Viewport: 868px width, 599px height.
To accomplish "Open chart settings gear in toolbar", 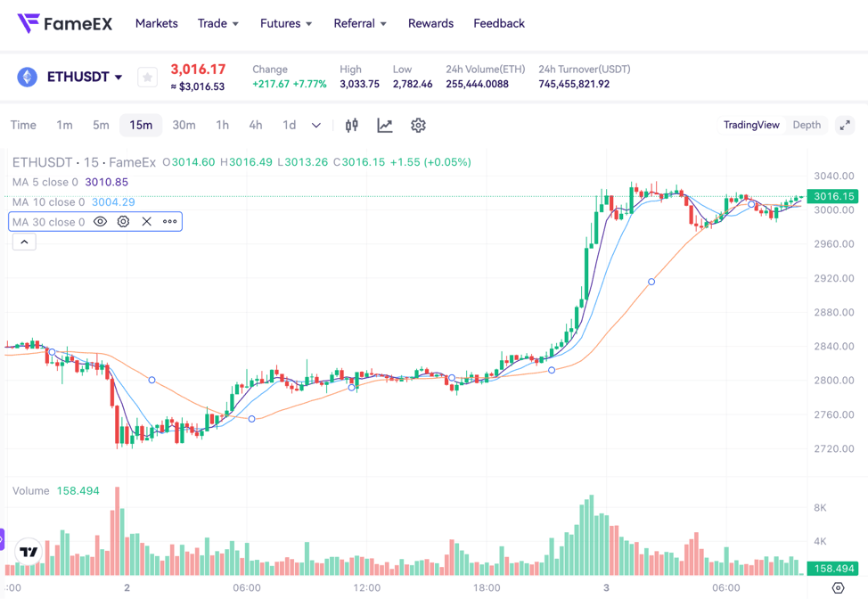I will tap(418, 126).
